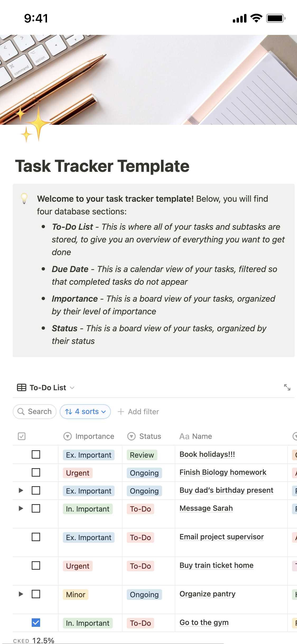Tap the lightbulb callout icon
The image size is (297, 644).
[x=24, y=198]
